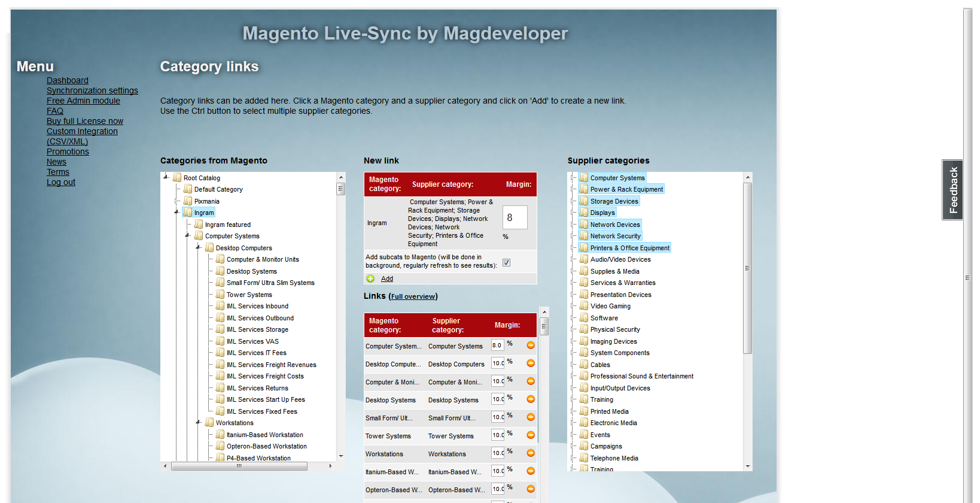This screenshot has height=503, width=980.
Task: Click the Audio/Video Devices folder icon
Action: click(x=584, y=259)
